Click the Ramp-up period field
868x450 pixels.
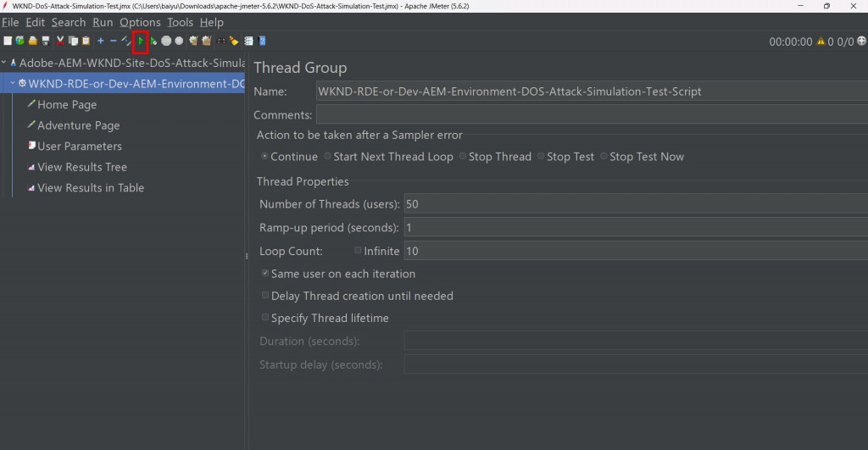point(636,227)
